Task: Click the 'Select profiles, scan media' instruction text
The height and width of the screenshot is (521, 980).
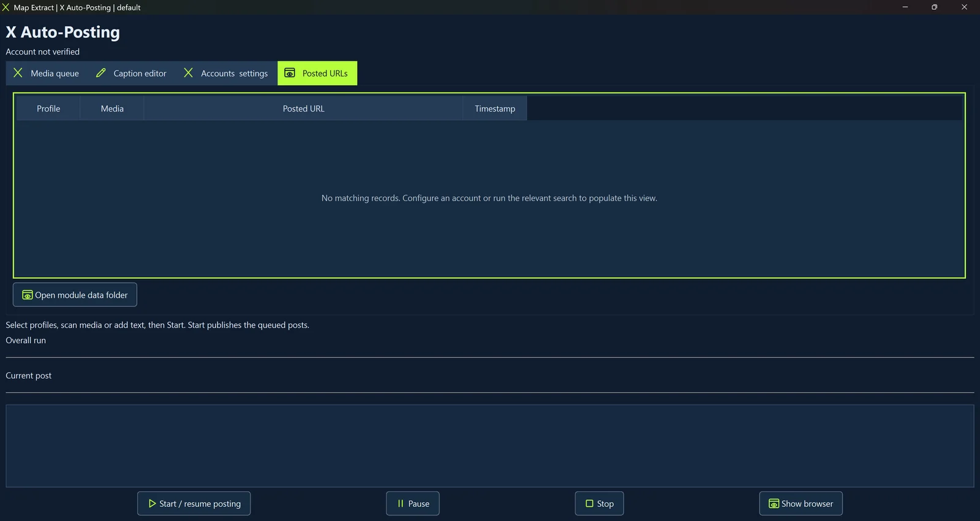Action: pos(157,325)
